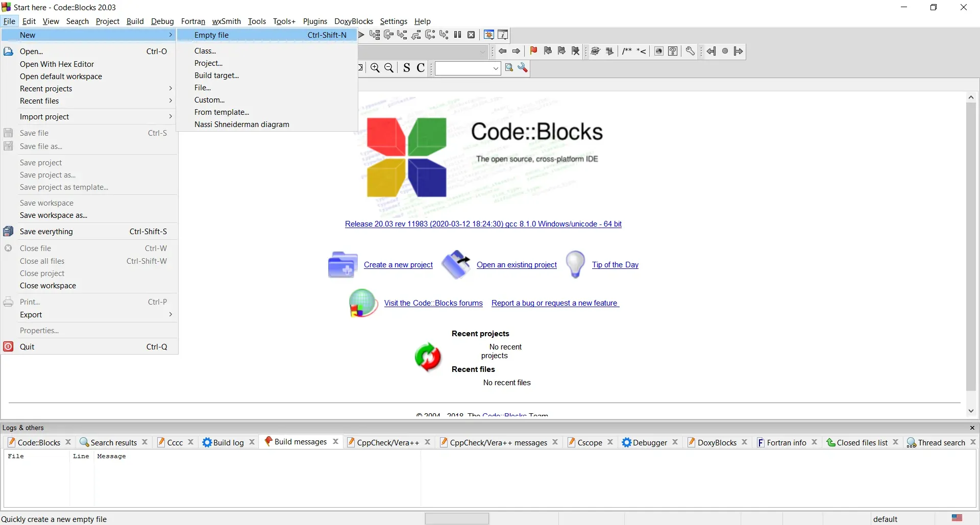Click the Release 20.03 version link

[x=483, y=223]
